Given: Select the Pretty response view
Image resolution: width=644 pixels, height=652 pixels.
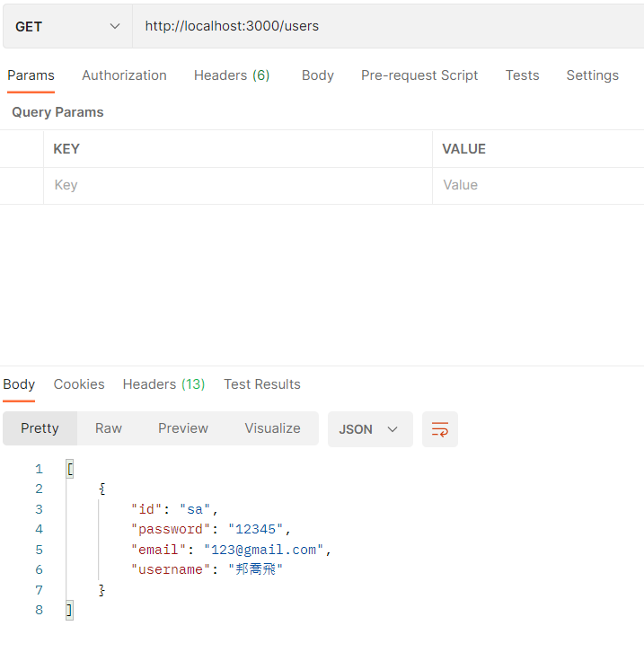Looking at the screenshot, I should click(x=40, y=428).
